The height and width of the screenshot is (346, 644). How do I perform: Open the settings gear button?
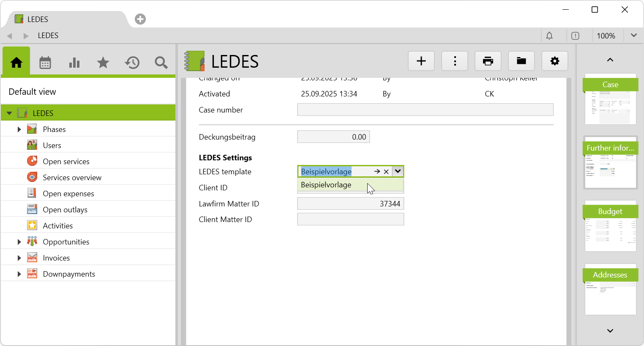pos(554,61)
